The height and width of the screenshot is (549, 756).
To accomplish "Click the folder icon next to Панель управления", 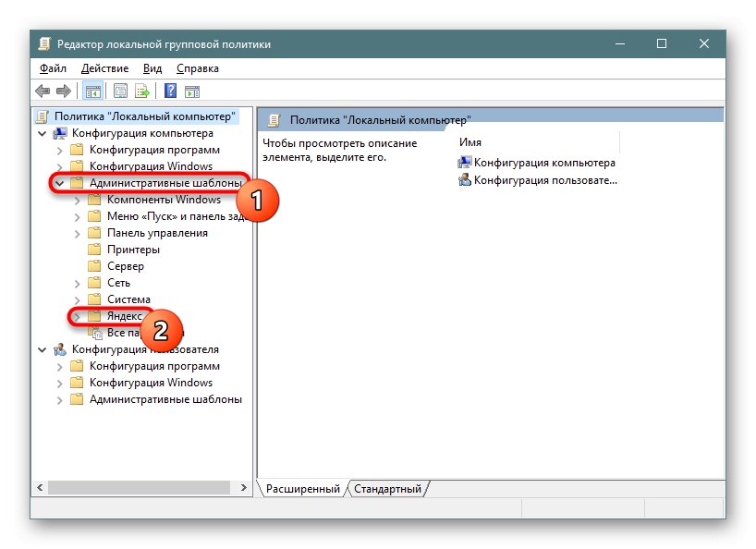I will pos(94,233).
